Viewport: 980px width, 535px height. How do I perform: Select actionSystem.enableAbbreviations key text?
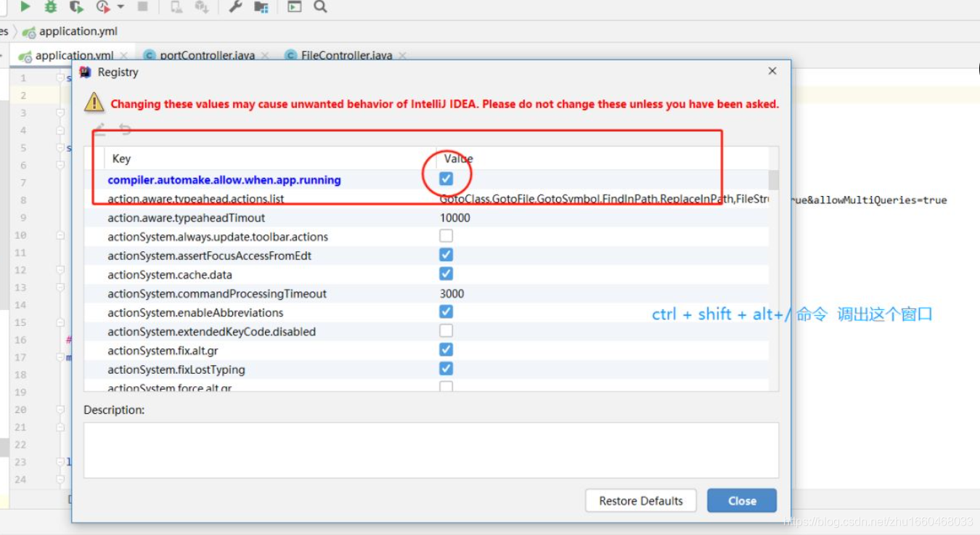click(x=195, y=313)
